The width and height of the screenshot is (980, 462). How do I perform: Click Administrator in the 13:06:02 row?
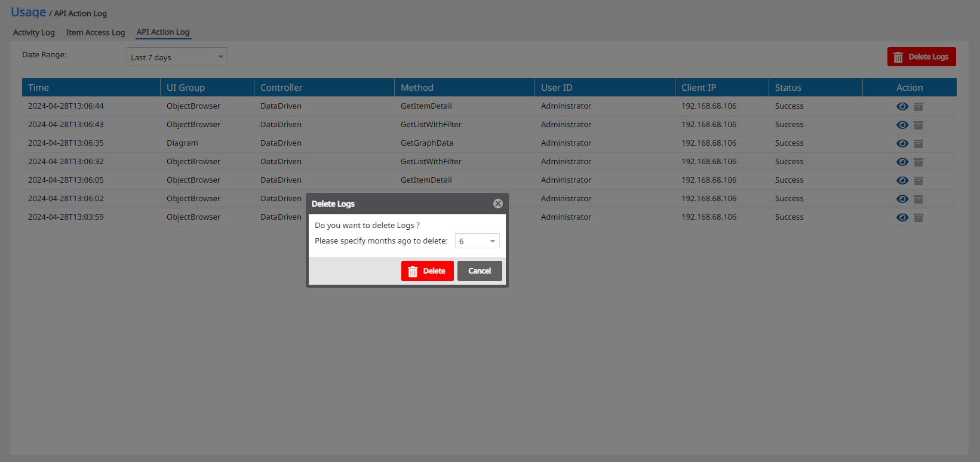tap(566, 199)
